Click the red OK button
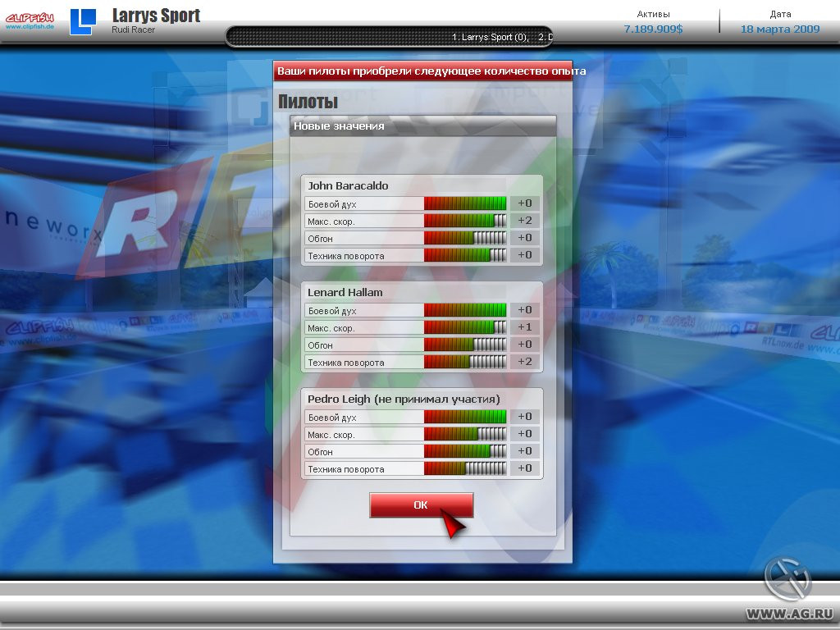Viewport: 840px width, 630px height. (x=421, y=504)
